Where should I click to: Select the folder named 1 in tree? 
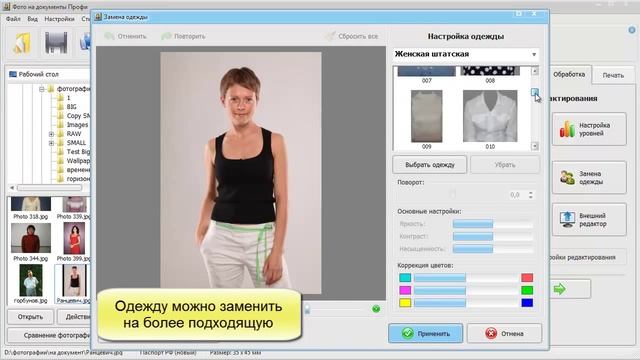click(x=68, y=98)
